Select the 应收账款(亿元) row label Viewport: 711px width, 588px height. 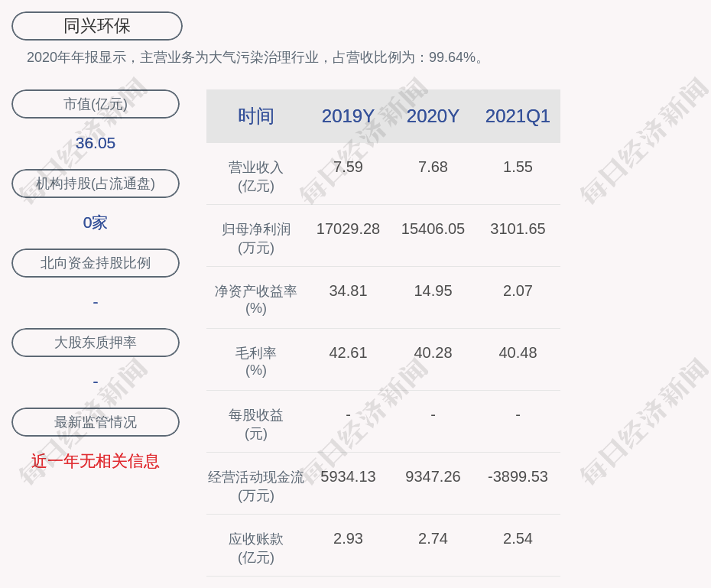256,547
